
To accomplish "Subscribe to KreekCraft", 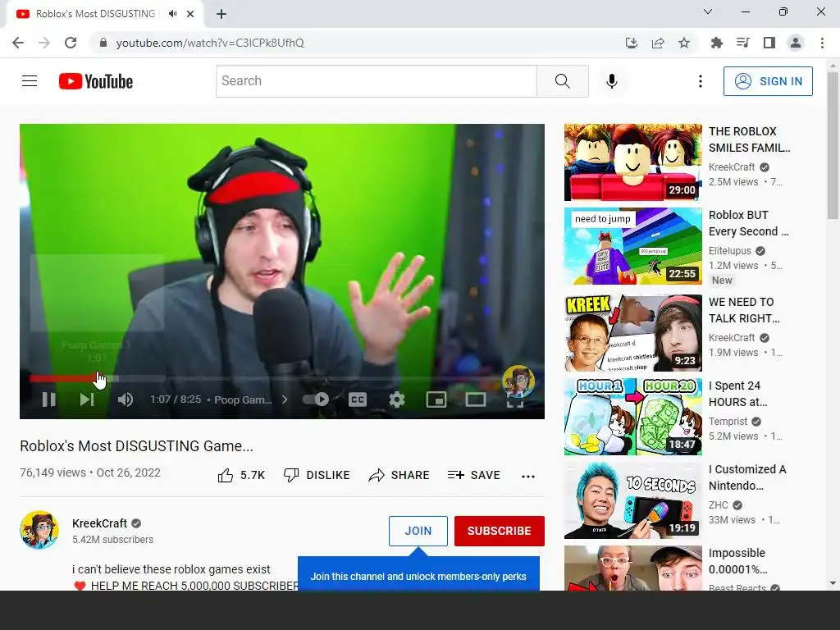I will [500, 531].
